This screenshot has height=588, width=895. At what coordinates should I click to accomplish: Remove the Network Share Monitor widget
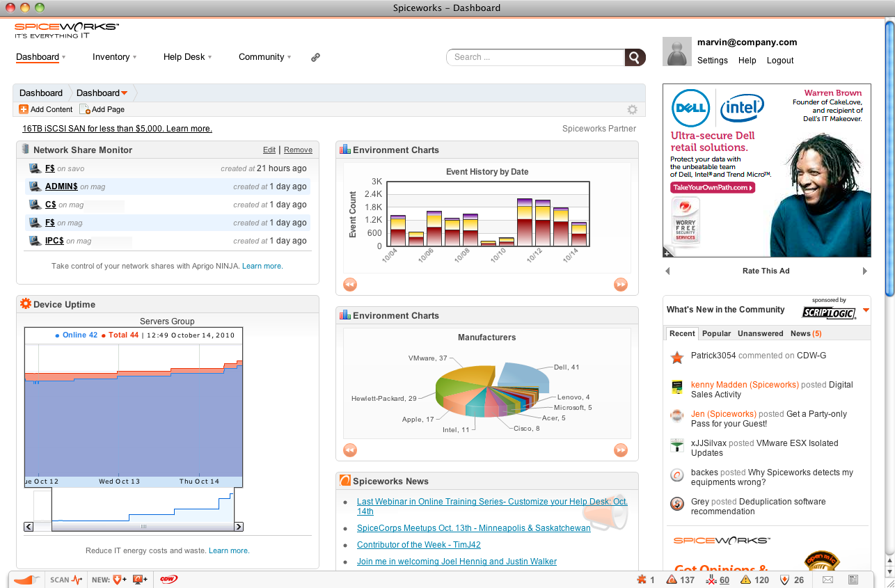tap(298, 150)
